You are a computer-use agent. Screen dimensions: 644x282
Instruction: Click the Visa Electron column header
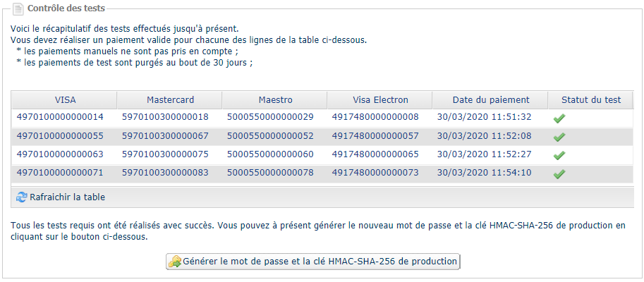380,100
